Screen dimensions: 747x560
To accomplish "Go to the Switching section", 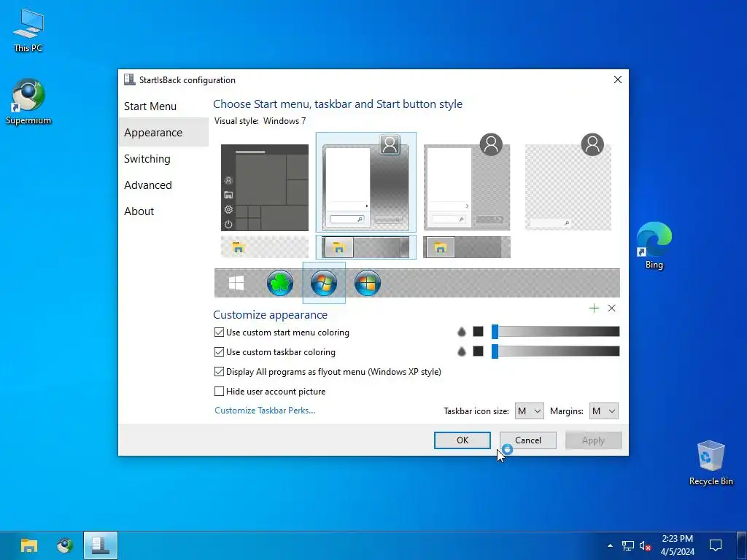I will click(x=163, y=158).
